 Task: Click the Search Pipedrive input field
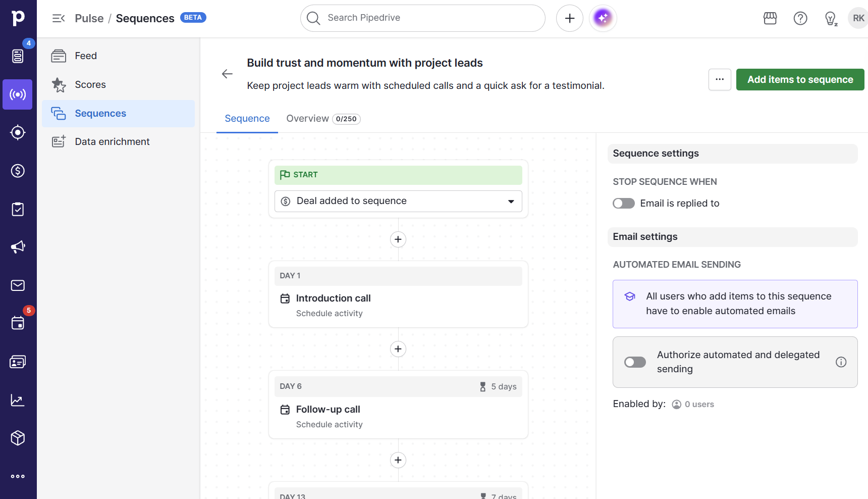[x=422, y=18]
